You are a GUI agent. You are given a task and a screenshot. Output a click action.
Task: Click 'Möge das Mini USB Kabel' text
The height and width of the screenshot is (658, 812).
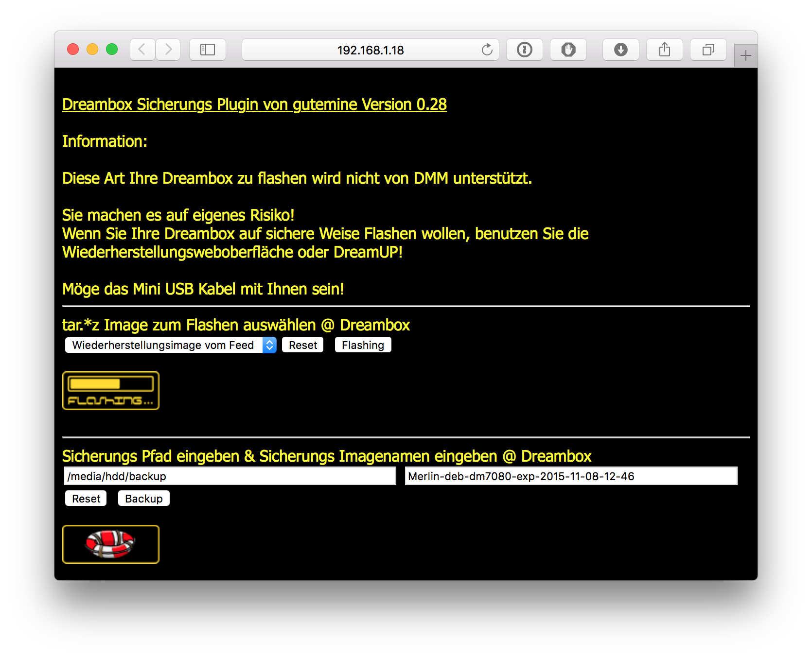tap(203, 289)
